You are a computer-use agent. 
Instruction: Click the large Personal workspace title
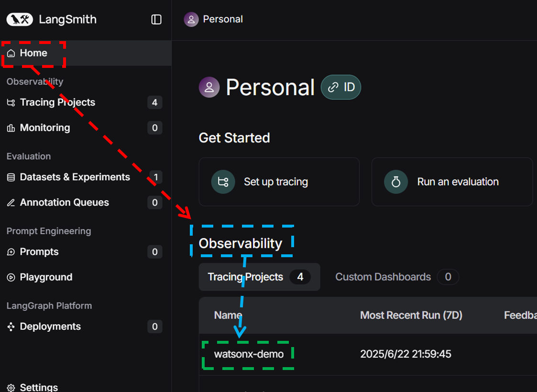pyautogui.click(x=270, y=87)
